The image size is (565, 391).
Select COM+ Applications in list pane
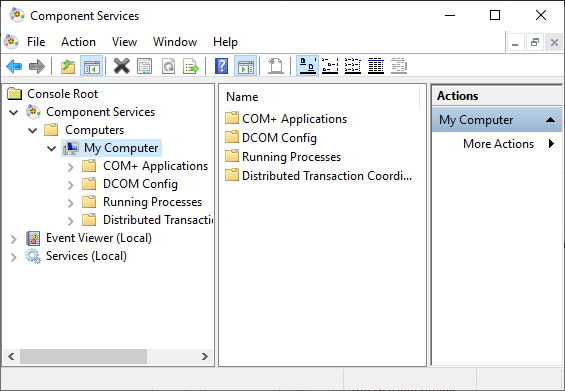[294, 119]
